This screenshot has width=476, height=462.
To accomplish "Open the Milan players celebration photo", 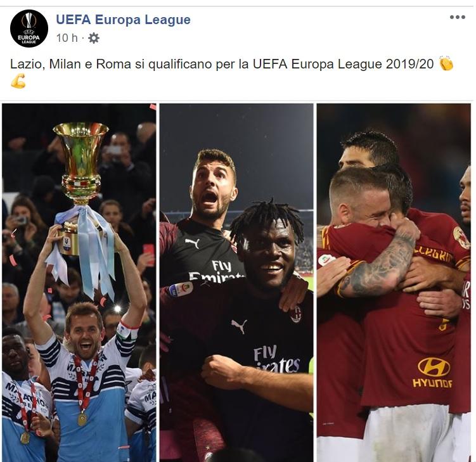I will pyautogui.click(x=236, y=283).
